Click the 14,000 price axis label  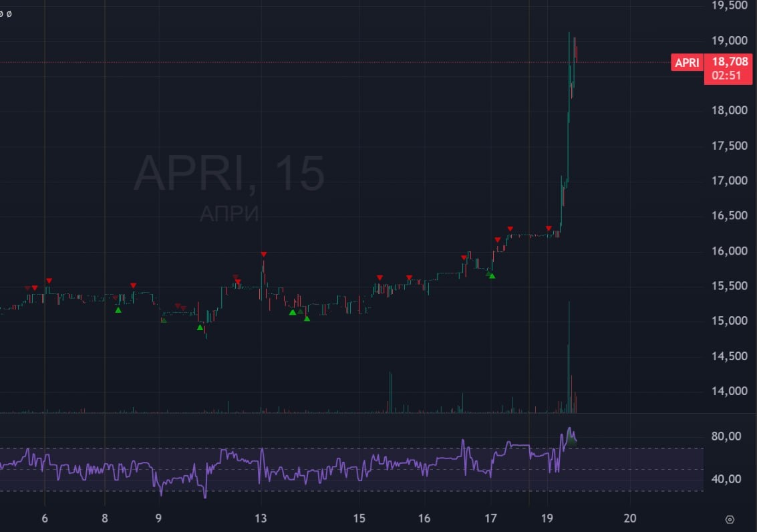(x=730, y=391)
